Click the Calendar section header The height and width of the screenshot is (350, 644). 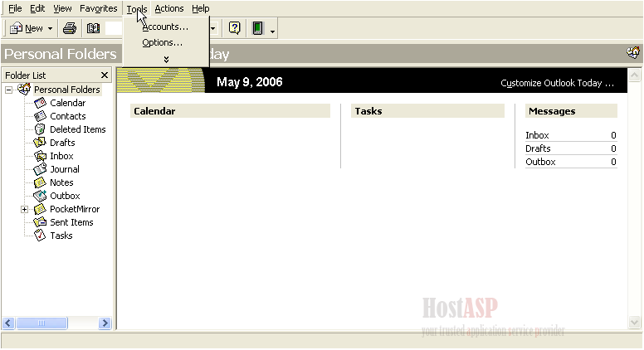pyautogui.click(x=230, y=111)
